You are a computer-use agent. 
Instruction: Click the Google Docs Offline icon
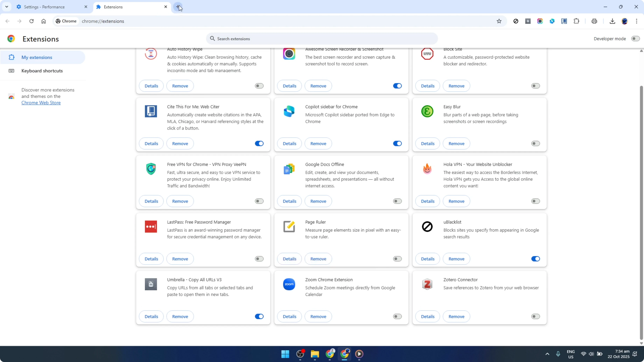289,169
